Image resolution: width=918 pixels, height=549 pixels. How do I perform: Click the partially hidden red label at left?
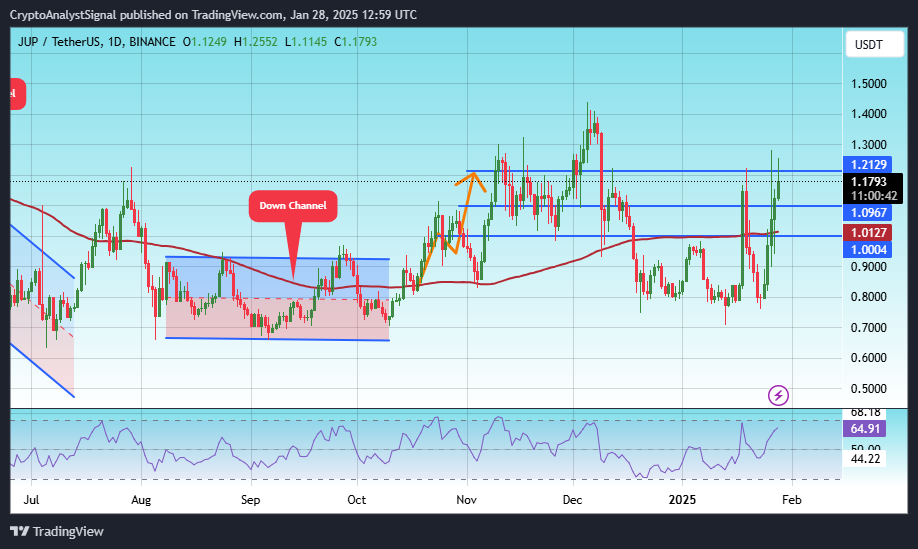pyautogui.click(x=18, y=94)
